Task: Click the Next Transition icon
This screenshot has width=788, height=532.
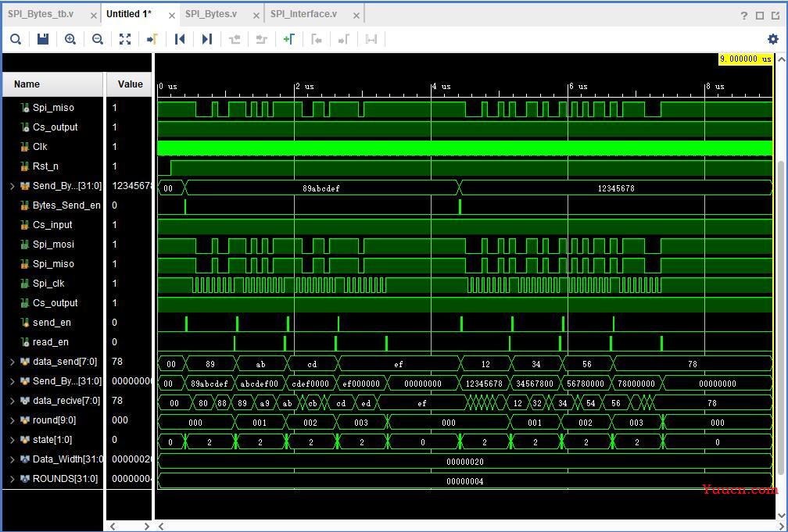Action: pos(262,39)
